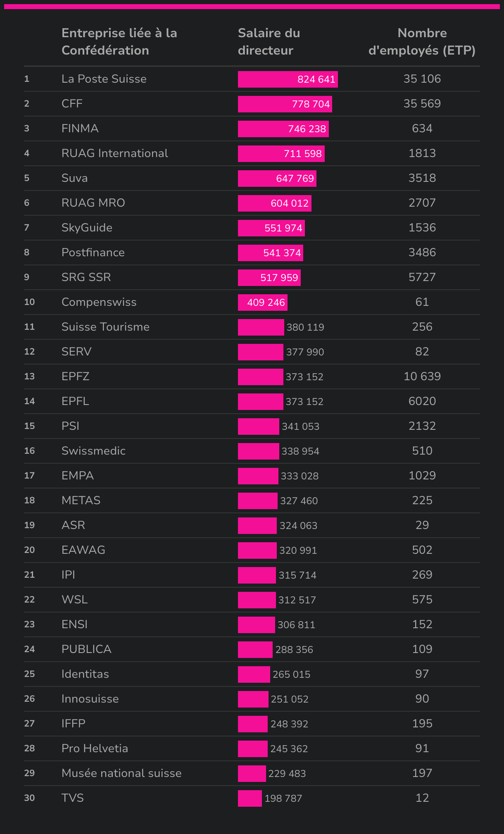Click the Suisse Tourisme salary value 380 119
This screenshot has width=504, height=834.
(x=305, y=327)
